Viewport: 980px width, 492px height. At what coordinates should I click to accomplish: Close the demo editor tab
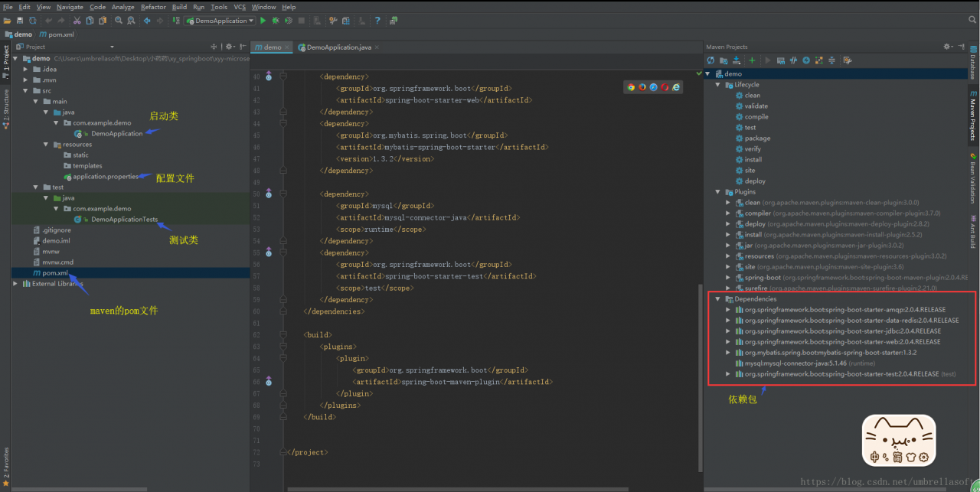tap(288, 47)
